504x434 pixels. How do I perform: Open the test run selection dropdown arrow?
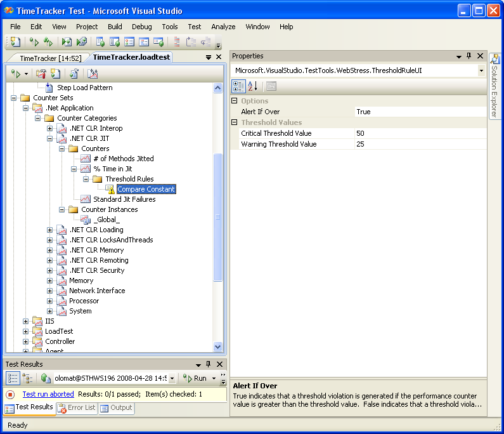[172, 379]
